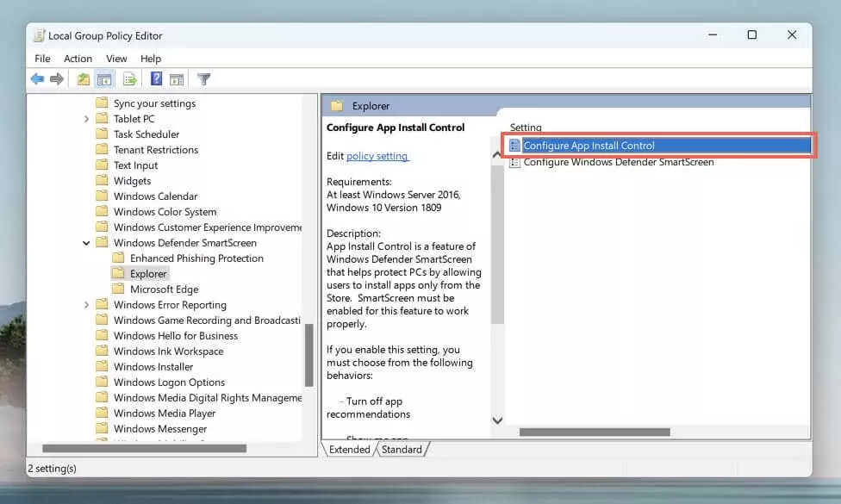
Task: Click the tree pane horizontal scrollbar thumb
Action: pyautogui.click(x=144, y=448)
